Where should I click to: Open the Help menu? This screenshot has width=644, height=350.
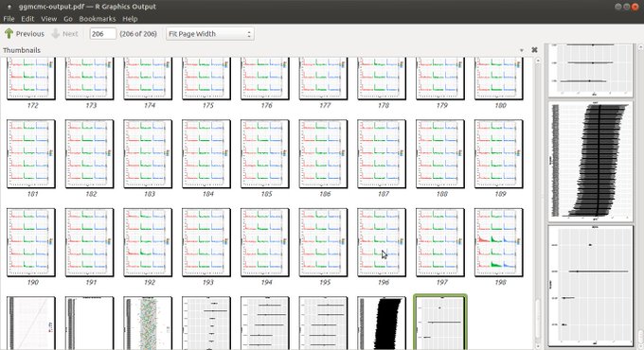pos(130,19)
